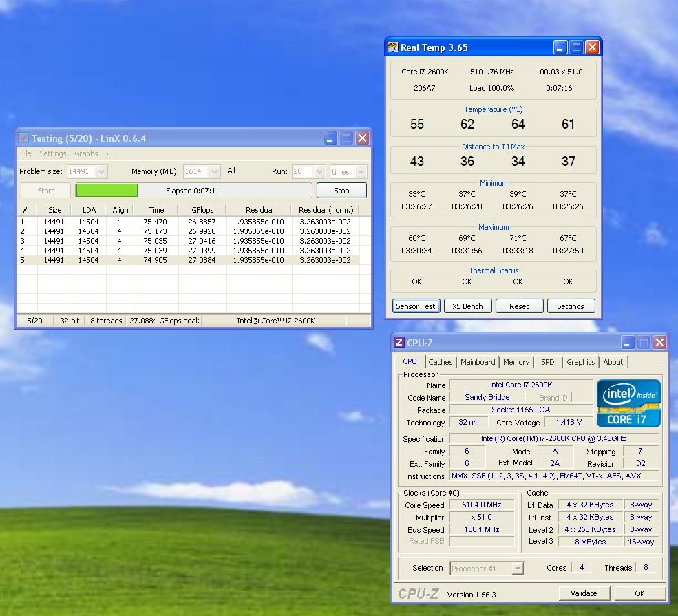The width and height of the screenshot is (678, 616).
Task: Click the Validate button in CPU-Z
Action: pyautogui.click(x=584, y=593)
